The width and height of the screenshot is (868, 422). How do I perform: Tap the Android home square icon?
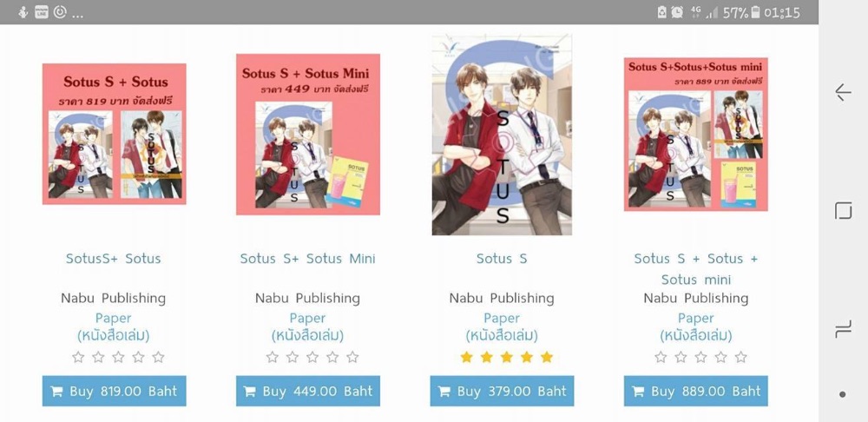(x=843, y=211)
